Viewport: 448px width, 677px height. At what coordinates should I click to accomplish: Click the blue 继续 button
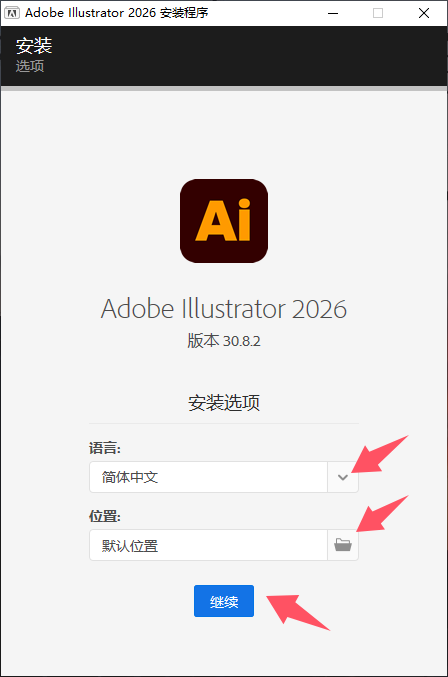click(x=224, y=601)
